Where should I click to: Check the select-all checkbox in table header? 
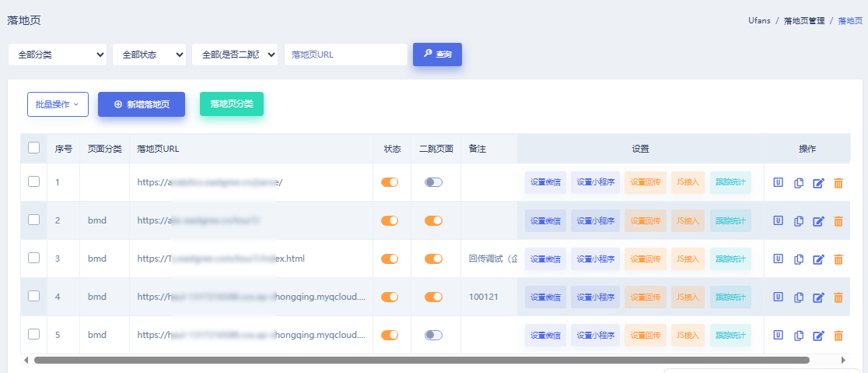(34, 148)
